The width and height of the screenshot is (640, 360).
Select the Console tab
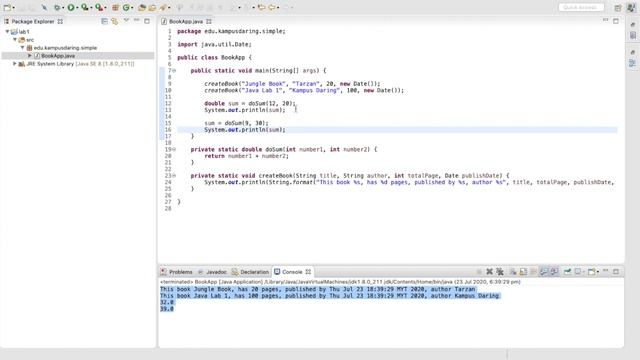click(x=292, y=272)
